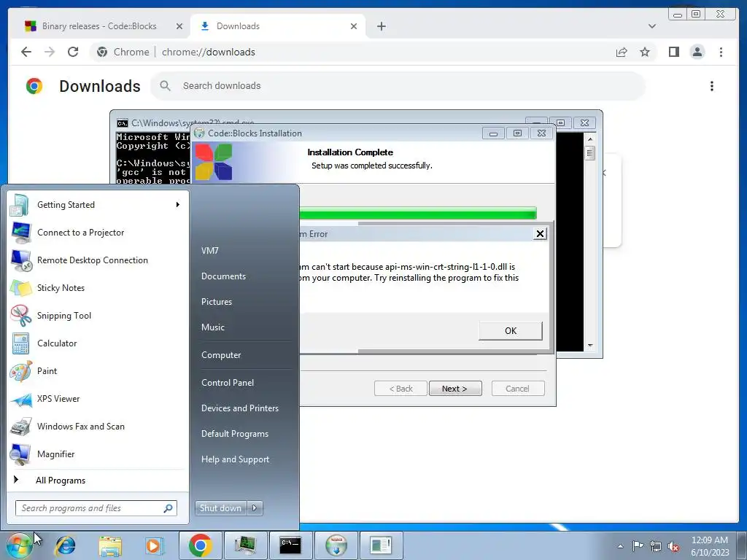Open Windows Fax and Scan

click(97, 426)
